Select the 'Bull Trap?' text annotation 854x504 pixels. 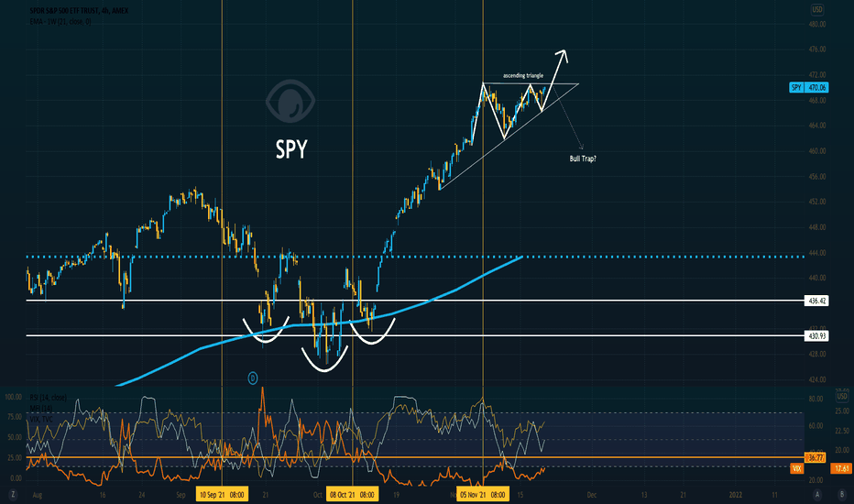[583, 159]
